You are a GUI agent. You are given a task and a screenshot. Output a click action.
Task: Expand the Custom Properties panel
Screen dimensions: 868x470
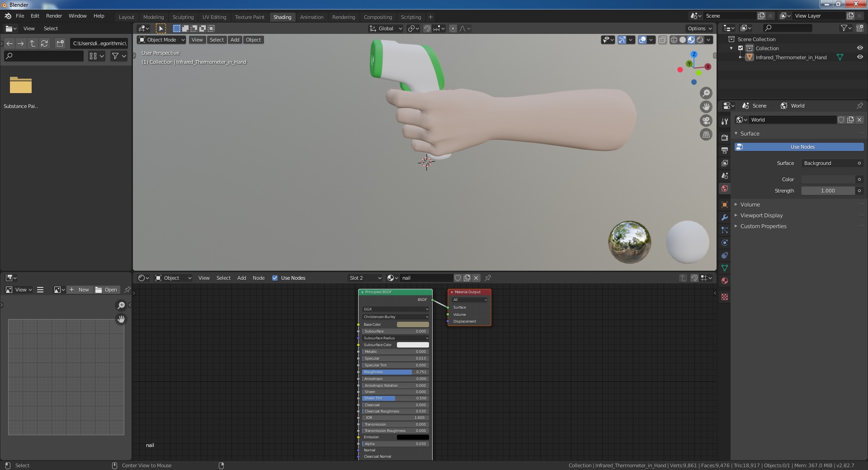point(736,226)
